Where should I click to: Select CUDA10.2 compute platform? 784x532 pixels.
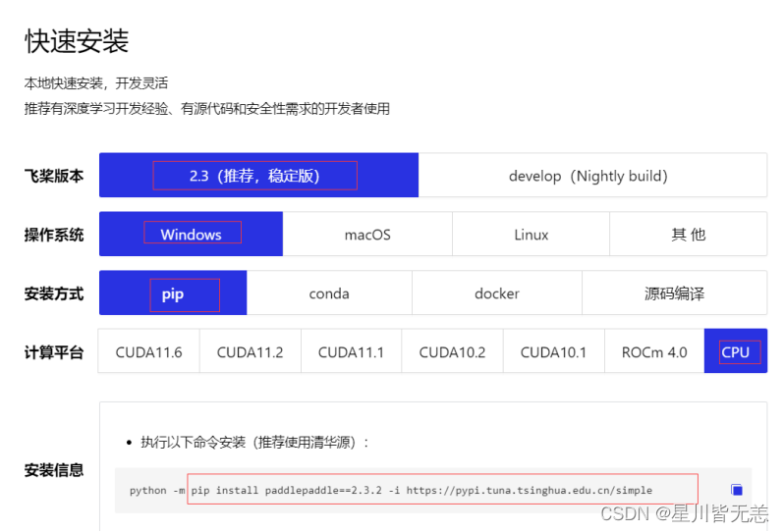[x=452, y=351]
